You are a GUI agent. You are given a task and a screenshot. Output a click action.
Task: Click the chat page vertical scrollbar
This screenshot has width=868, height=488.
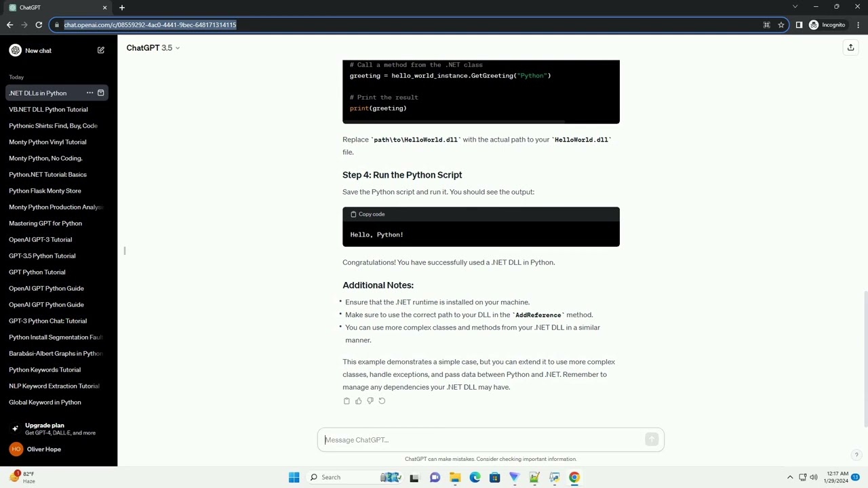[865, 359]
